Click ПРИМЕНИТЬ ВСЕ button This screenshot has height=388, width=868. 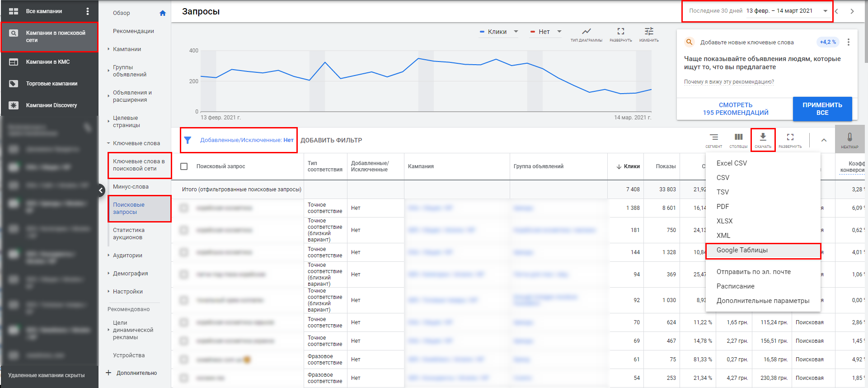[822, 109]
